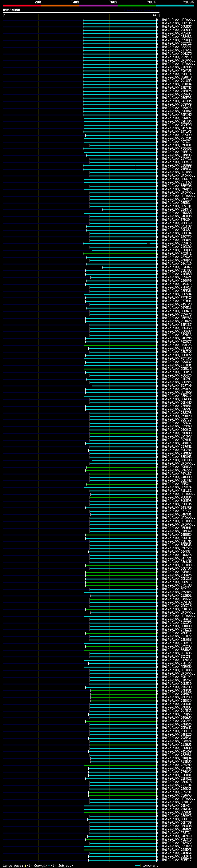Viewport: 197px width, 868px height.
Task: Select label UniRef100_C8PEW1
Action: point(176,291)
